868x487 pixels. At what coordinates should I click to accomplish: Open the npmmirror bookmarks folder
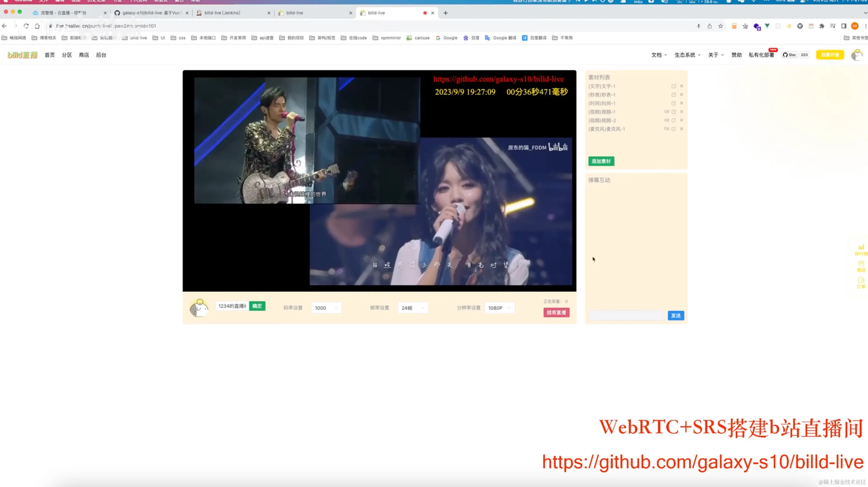pos(387,38)
